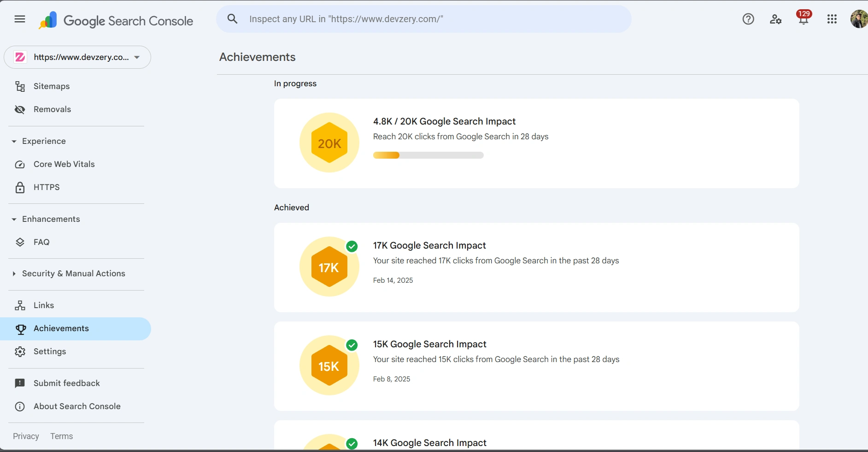Click the 17K achievement badge
This screenshot has width=868, height=452.
[329, 267]
